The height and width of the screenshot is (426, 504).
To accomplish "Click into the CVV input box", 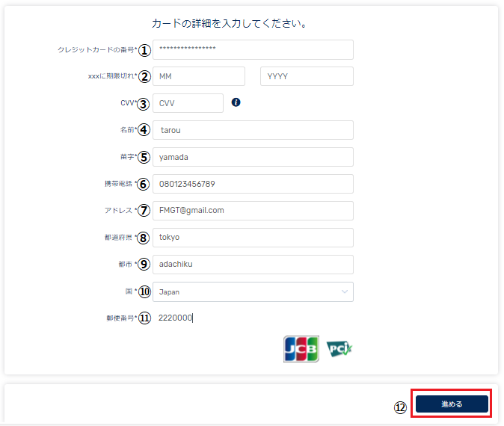I will pyautogui.click(x=188, y=103).
